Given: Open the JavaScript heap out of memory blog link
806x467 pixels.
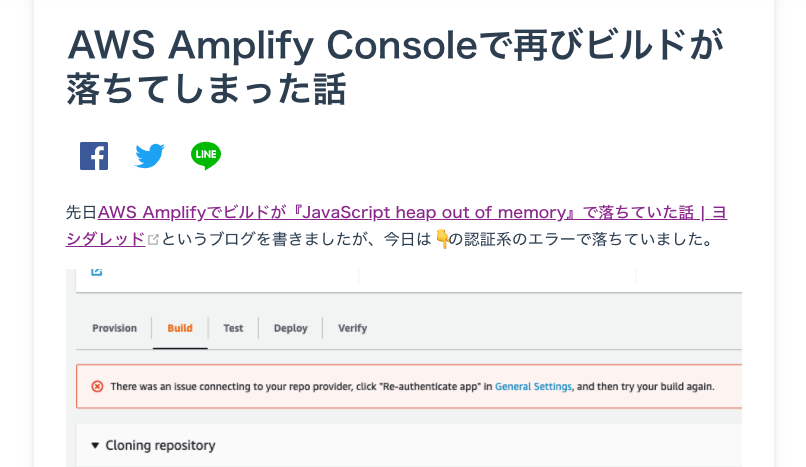Looking at the screenshot, I should point(412,212).
